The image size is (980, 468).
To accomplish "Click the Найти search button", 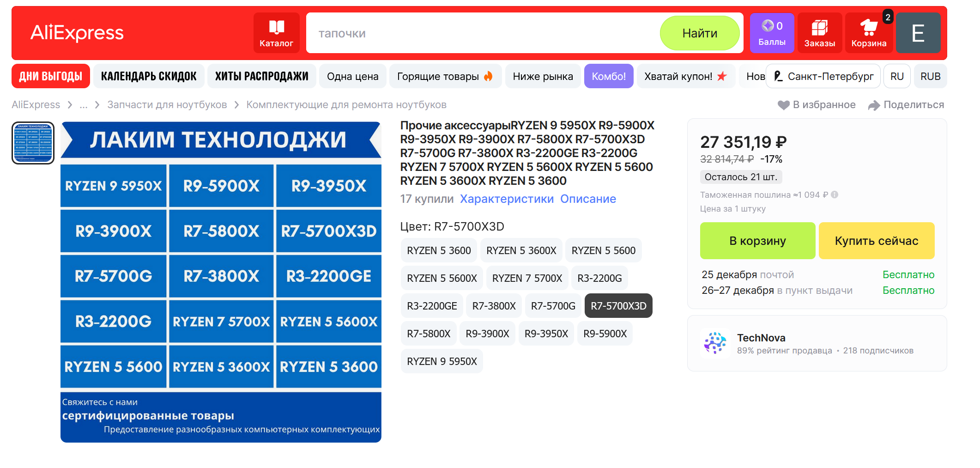I will pos(700,33).
